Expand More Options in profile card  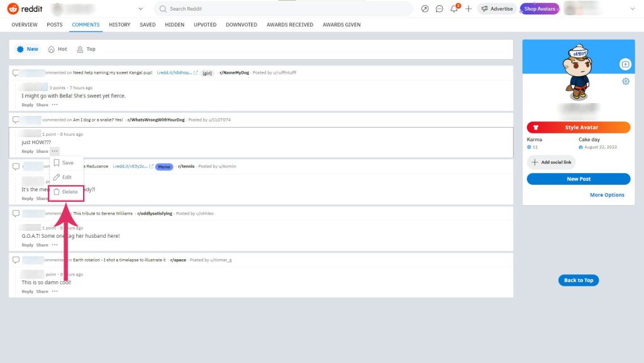607,195
